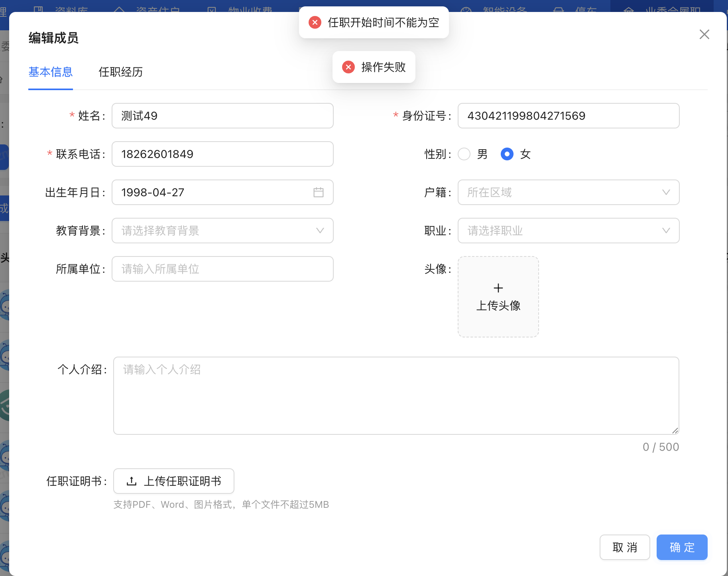Dismiss the 操作失败 error toast icon
728x576 pixels.
click(x=348, y=67)
